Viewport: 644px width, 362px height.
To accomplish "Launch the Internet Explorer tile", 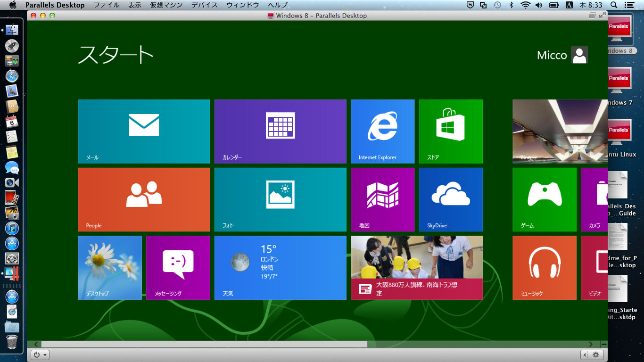I will pyautogui.click(x=383, y=132).
